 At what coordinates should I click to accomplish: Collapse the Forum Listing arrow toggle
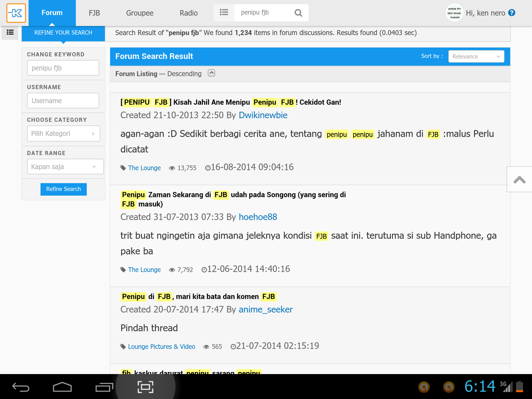pyautogui.click(x=212, y=73)
